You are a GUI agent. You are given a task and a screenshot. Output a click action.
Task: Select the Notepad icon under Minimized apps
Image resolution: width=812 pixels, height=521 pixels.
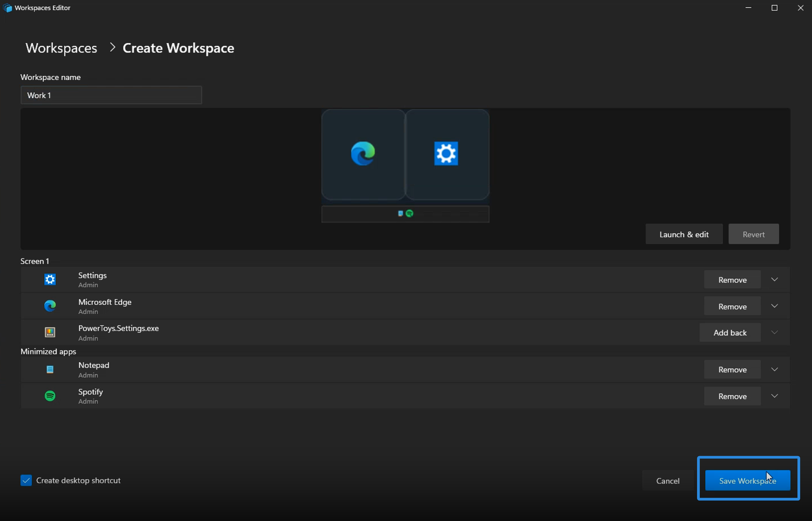50,369
